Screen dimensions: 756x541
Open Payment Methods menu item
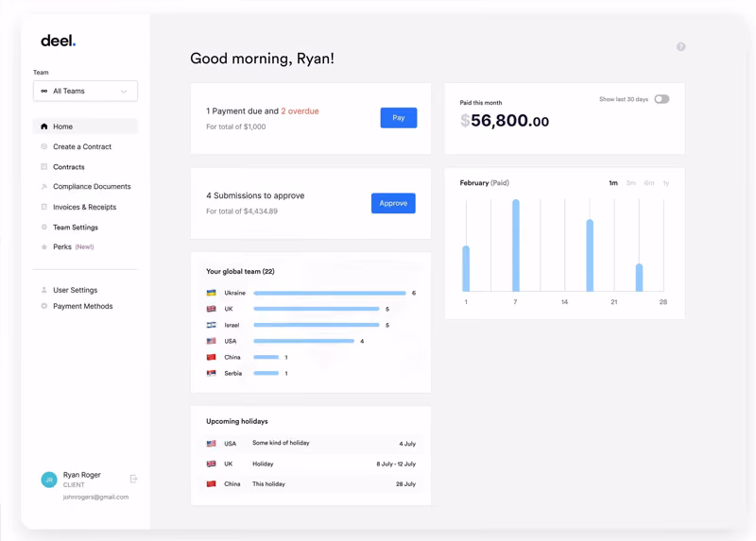coord(82,306)
